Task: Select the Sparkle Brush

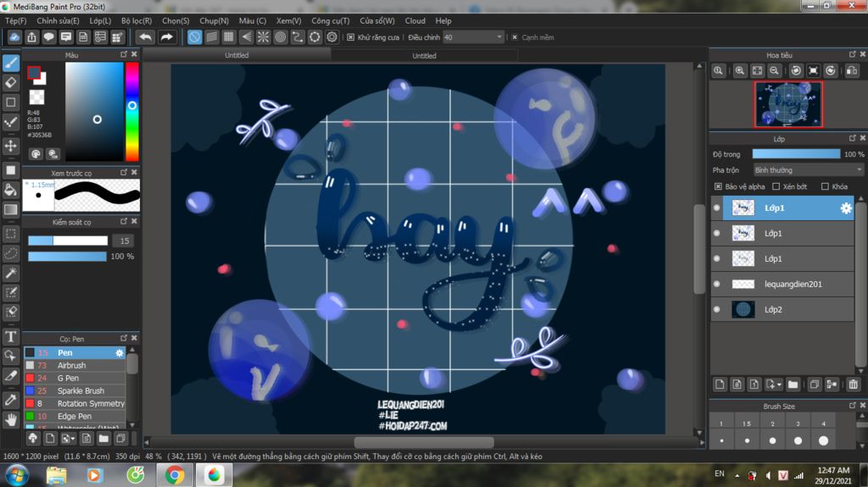Action: (75, 390)
